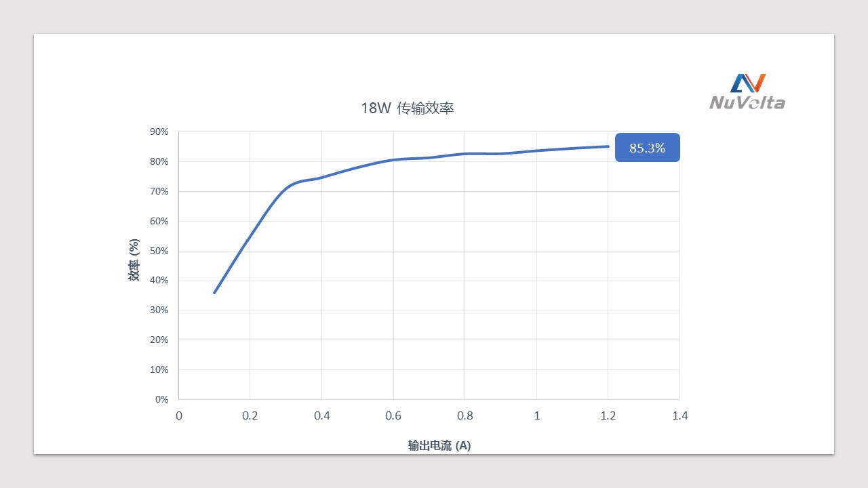Select the 输出电流 (A) horizontal axis title
Image resolution: width=868 pixels, height=488 pixels.
pos(439,445)
